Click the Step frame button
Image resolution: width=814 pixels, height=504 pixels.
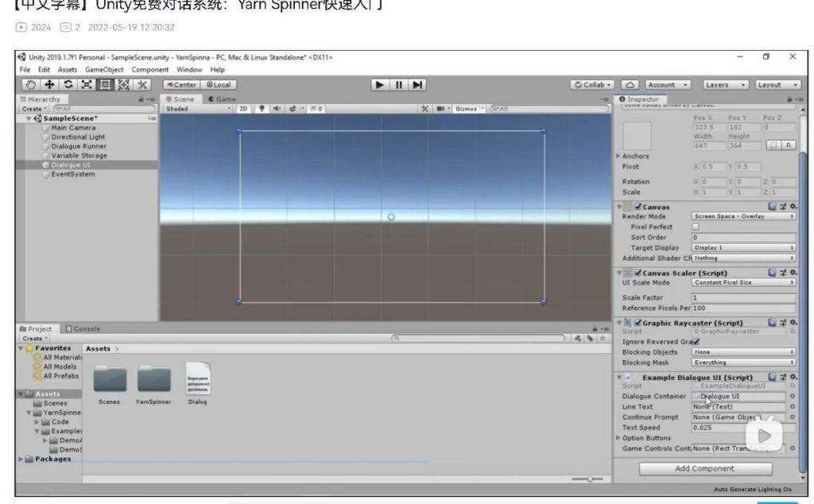pos(417,84)
